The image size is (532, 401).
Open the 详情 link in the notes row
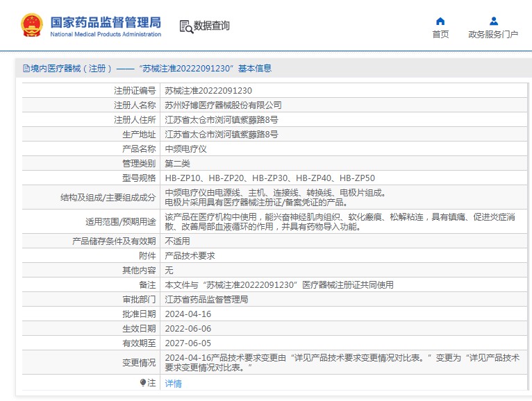[173, 384]
